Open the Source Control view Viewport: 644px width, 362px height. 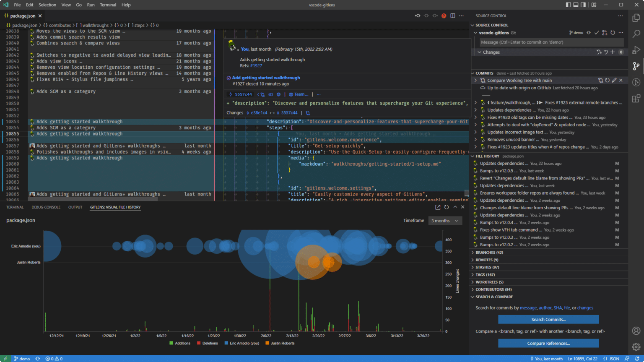pyautogui.click(x=636, y=65)
